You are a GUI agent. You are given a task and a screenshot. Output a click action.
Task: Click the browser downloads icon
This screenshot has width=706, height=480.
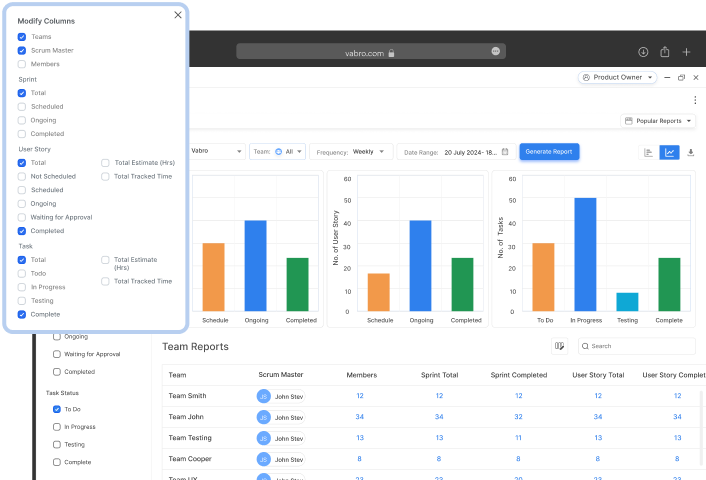pyautogui.click(x=643, y=52)
